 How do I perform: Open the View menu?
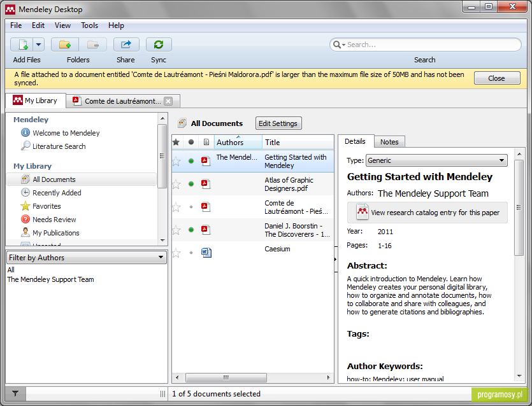tap(63, 25)
